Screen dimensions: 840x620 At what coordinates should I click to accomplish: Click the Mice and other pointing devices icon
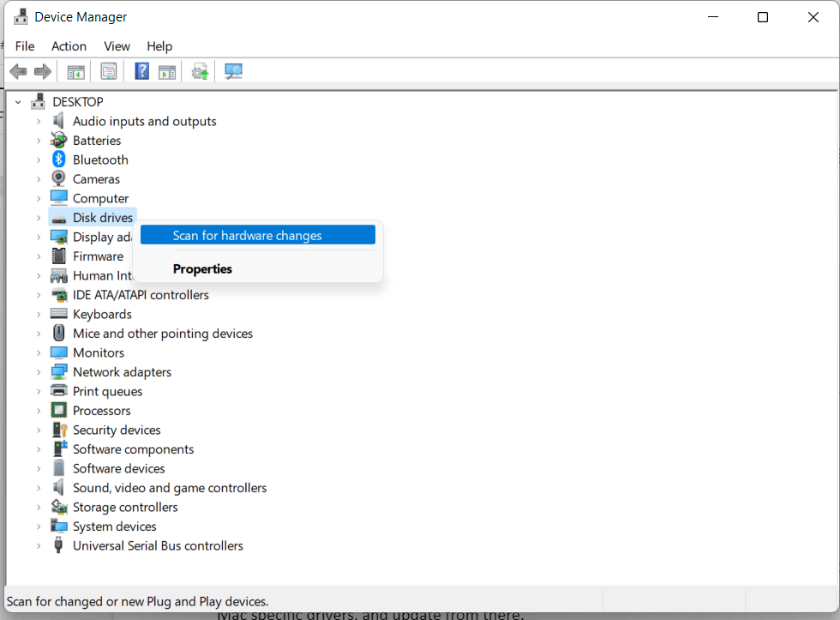coord(59,333)
